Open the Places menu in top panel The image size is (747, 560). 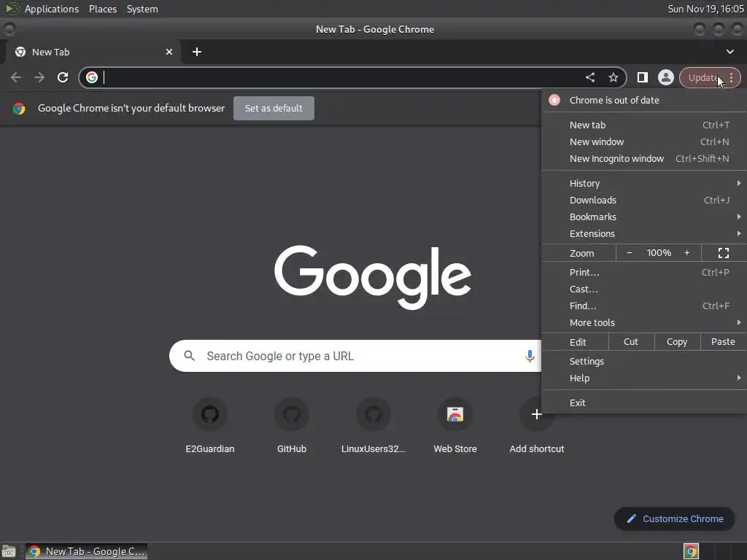tap(102, 9)
